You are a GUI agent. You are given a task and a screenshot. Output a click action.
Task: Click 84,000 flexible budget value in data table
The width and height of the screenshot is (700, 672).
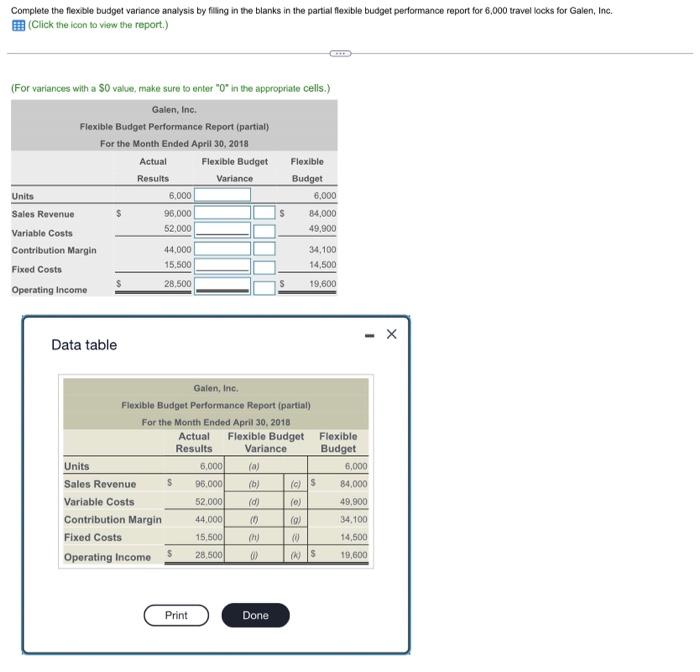point(354,484)
